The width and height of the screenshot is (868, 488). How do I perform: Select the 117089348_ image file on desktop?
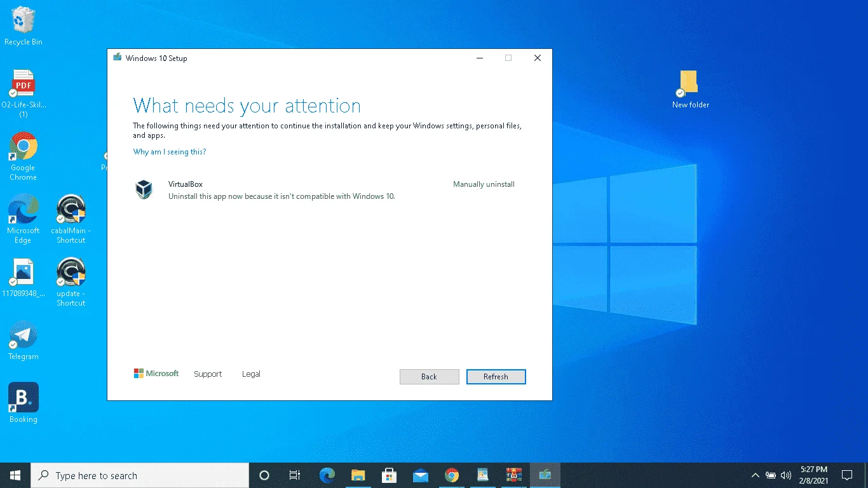point(24,278)
